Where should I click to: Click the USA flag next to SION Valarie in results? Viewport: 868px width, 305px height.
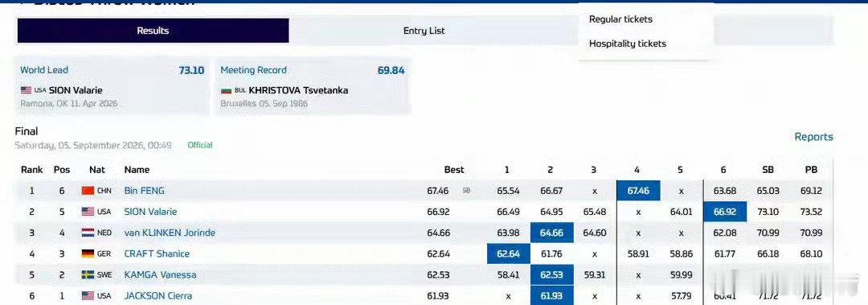coord(88,212)
